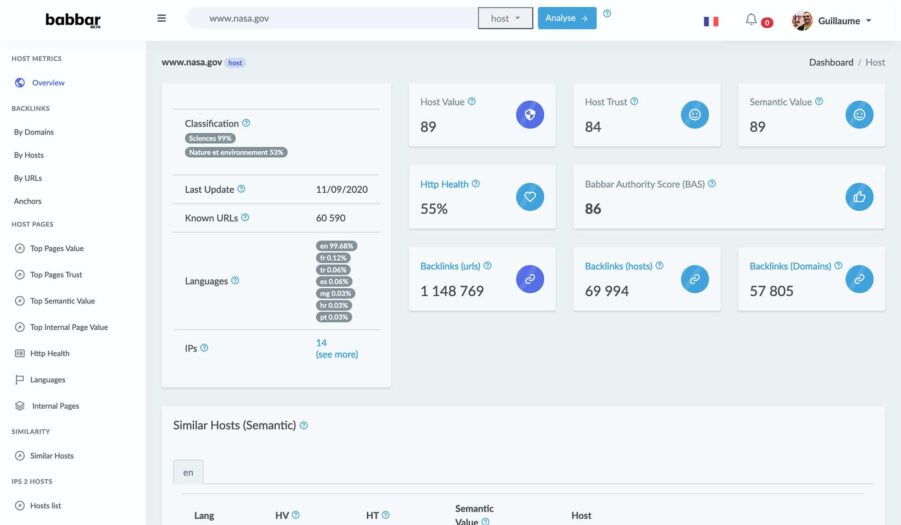
Task: Click the babbar logo
Action: coord(73,20)
